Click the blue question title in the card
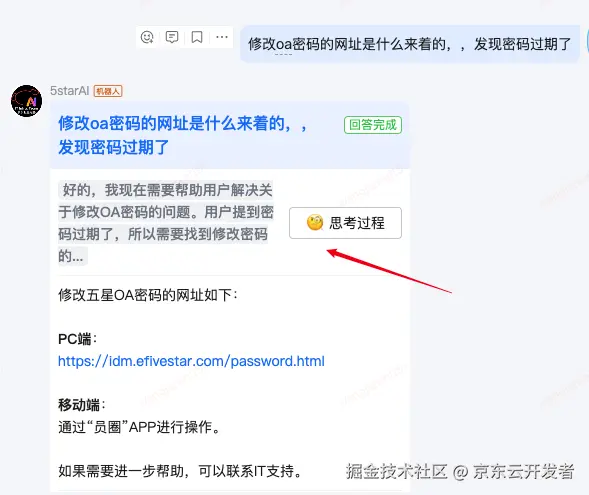This screenshot has height=495, width=589. tap(183, 135)
